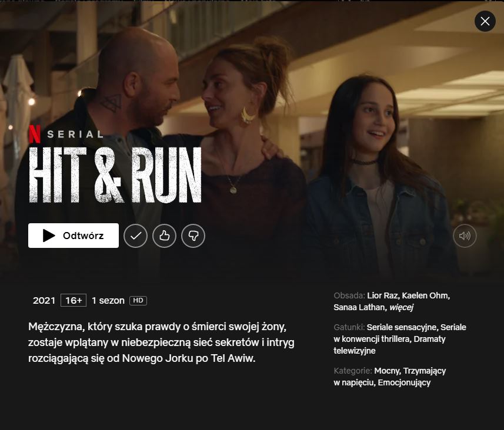The height and width of the screenshot is (430, 504).
Task: Click the Hit & Run title logo
Action: [115, 175]
